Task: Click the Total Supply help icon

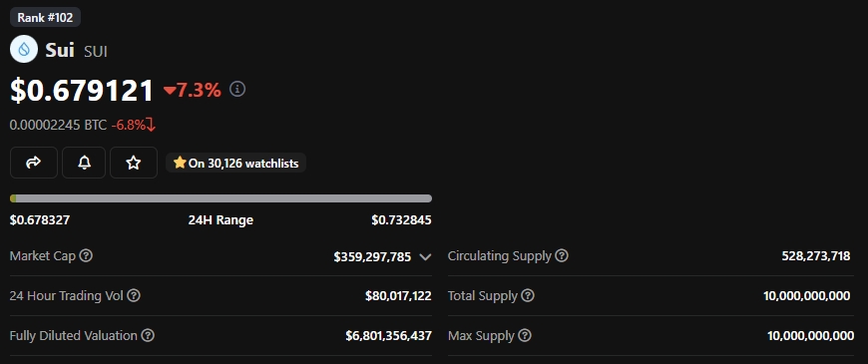Action: click(528, 295)
